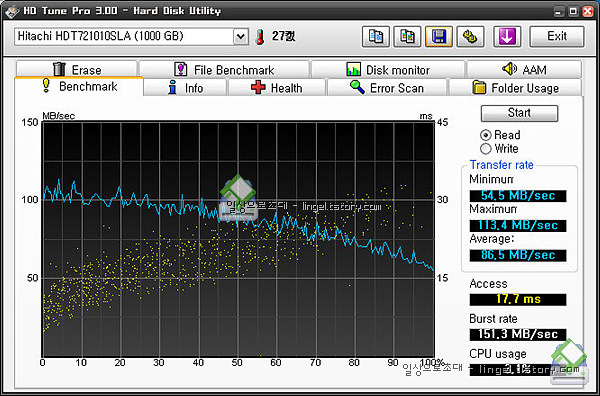The width and height of the screenshot is (600, 396).
Task: Click the Hitachi HDT721010SLA drive combo box
Action: click(132, 37)
